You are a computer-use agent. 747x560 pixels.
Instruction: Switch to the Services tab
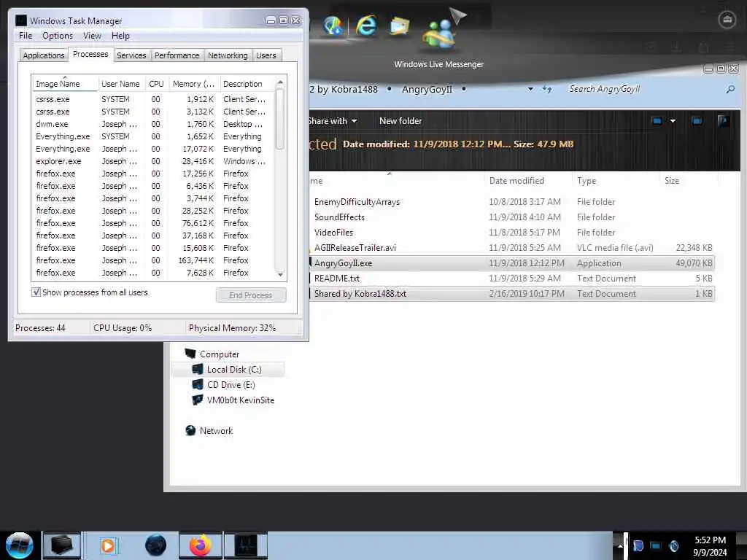tap(131, 55)
